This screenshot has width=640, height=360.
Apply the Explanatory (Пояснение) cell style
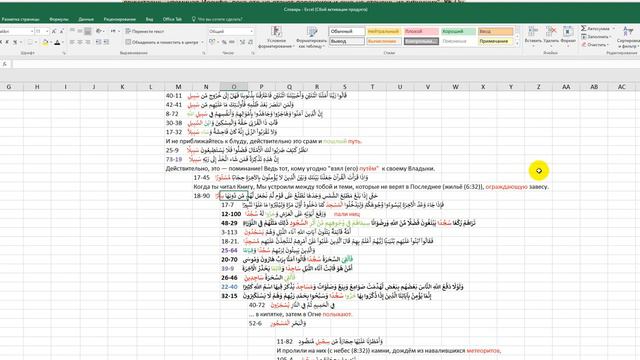click(458, 41)
